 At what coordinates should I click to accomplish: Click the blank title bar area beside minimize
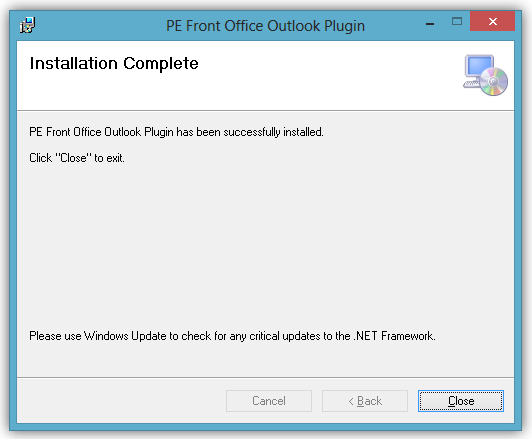tap(394, 24)
